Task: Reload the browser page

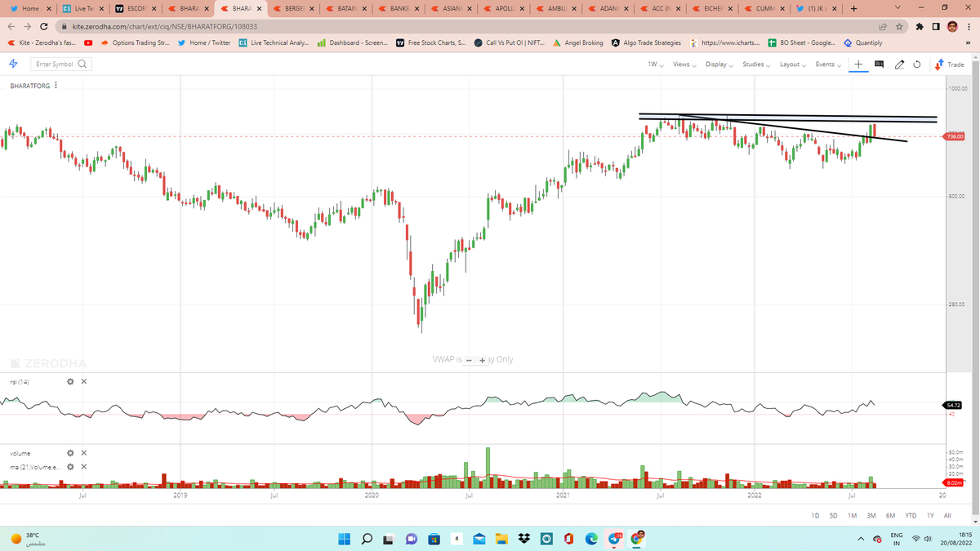Action: (43, 26)
